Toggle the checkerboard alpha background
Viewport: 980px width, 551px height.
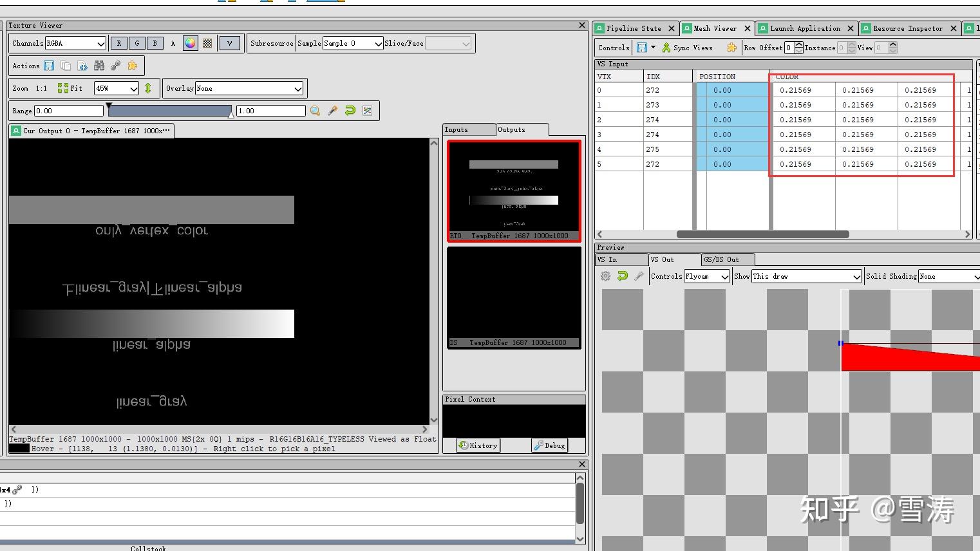[207, 43]
